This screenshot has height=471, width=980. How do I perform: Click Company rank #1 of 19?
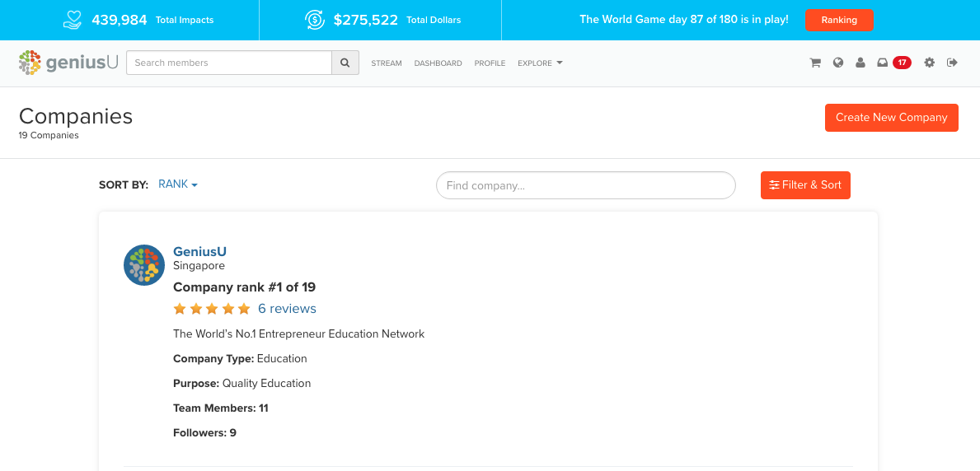point(244,287)
